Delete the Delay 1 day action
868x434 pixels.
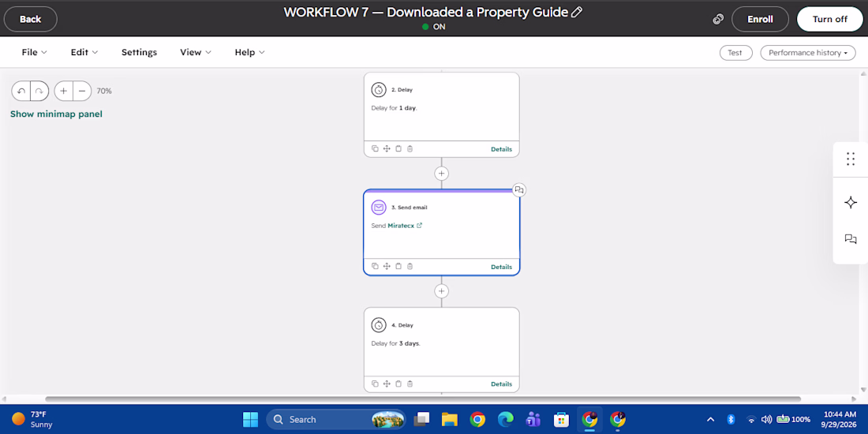pos(410,149)
